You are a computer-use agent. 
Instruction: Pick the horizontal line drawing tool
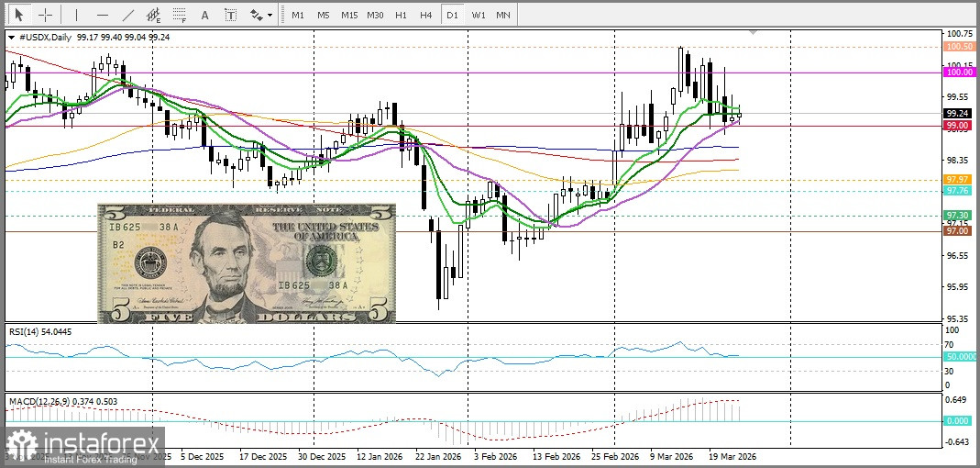click(x=102, y=15)
